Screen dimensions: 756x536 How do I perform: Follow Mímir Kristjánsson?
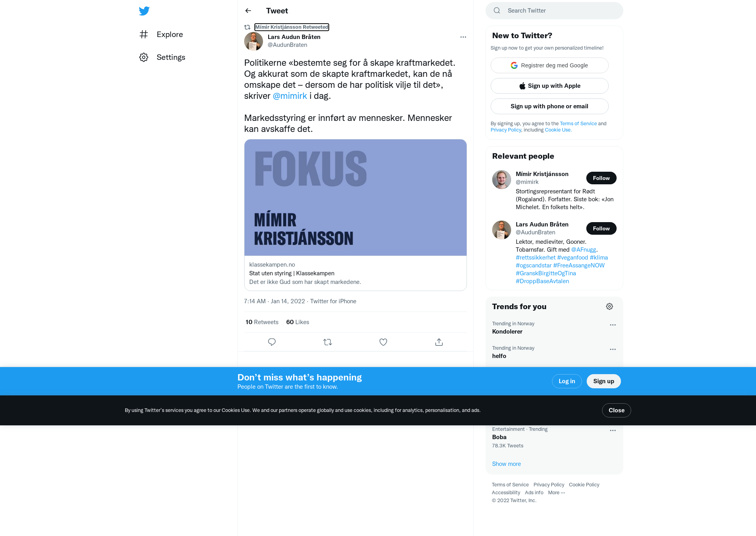click(x=601, y=178)
